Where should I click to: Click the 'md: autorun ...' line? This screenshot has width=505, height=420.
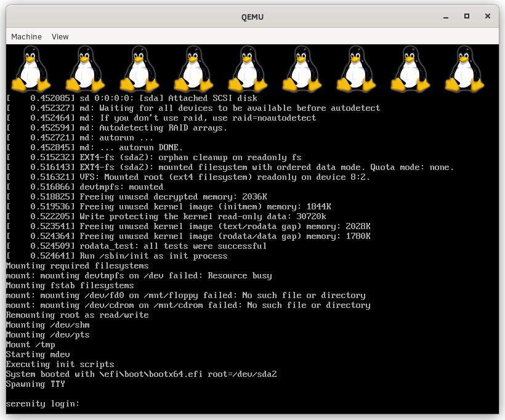pyautogui.click(x=79, y=138)
